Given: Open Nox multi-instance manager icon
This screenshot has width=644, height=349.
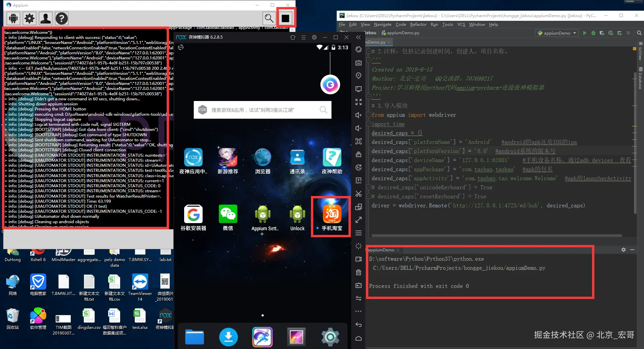Looking at the screenshot, I should (359, 207).
